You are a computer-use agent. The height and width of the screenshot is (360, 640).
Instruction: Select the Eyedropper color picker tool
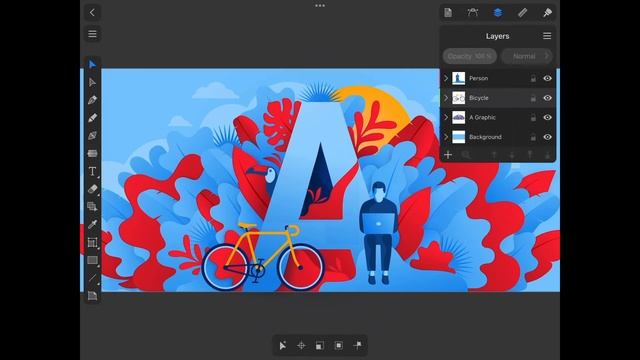92,224
